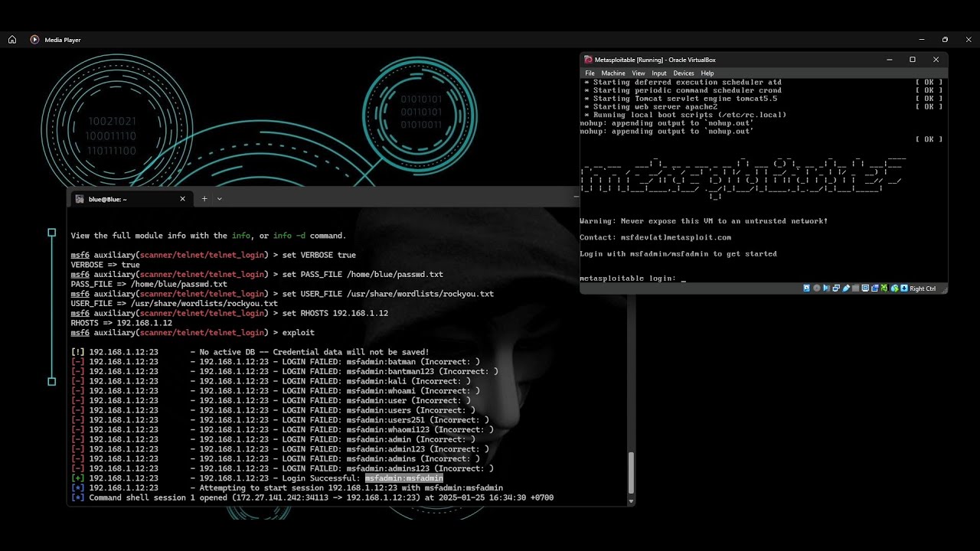Click 'set PASS_FILE /home/blue/passwd.txt' command

pos(256,274)
